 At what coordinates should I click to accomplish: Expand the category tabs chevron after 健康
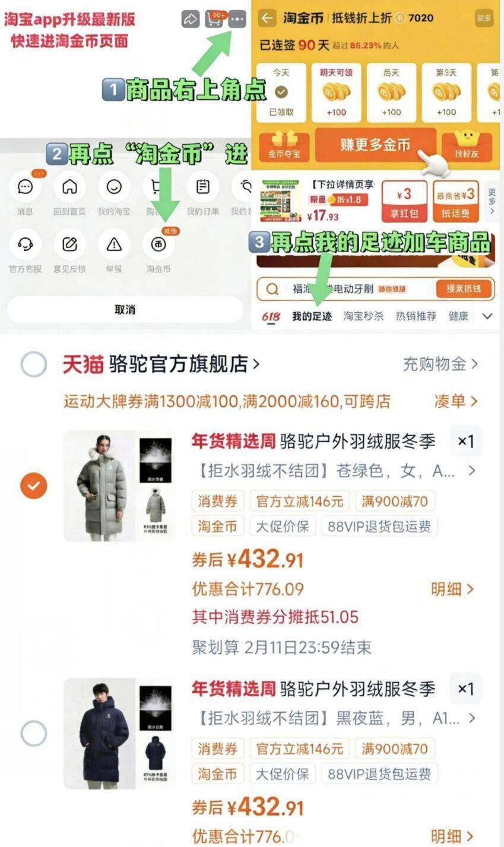tap(487, 316)
